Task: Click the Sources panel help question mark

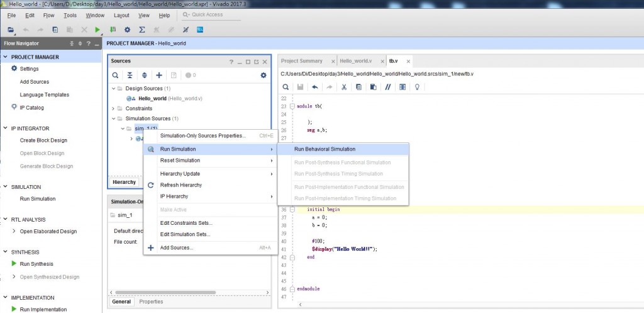Action: click(x=231, y=62)
